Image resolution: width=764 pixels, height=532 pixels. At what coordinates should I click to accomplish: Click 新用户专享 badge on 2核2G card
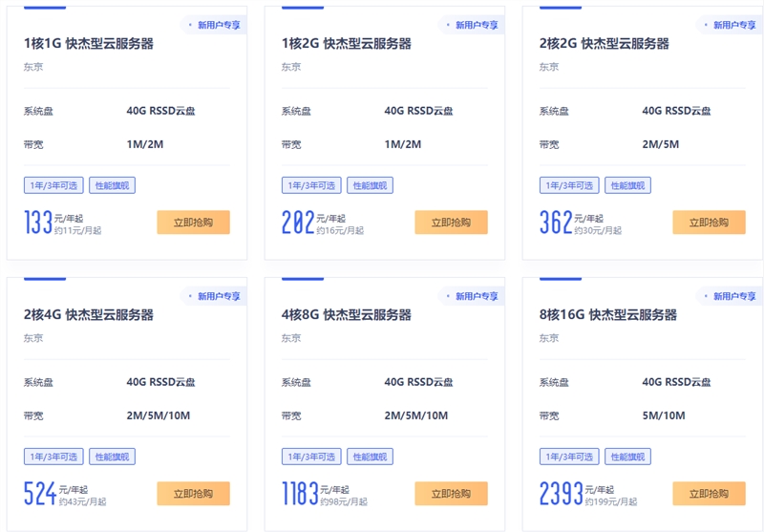[730, 25]
